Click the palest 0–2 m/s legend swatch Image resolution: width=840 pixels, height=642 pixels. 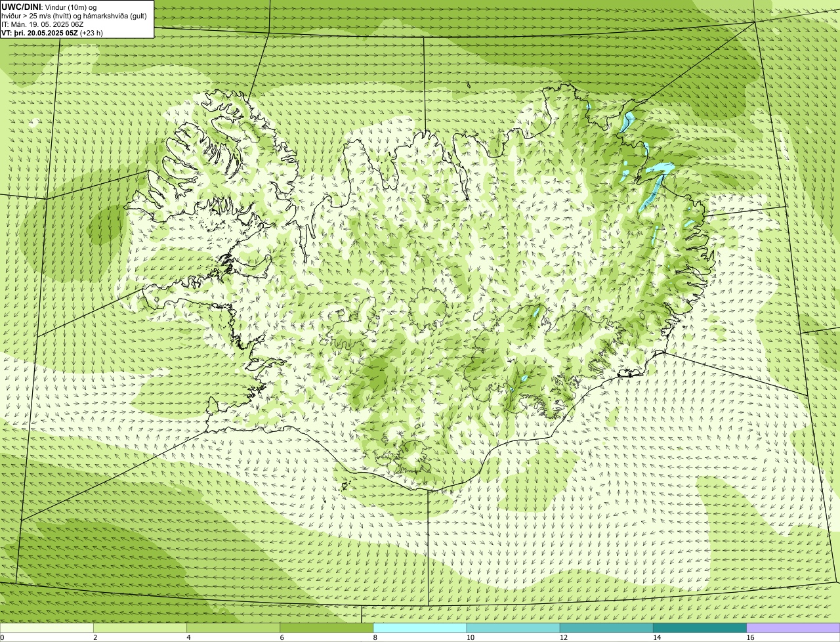coord(47,628)
